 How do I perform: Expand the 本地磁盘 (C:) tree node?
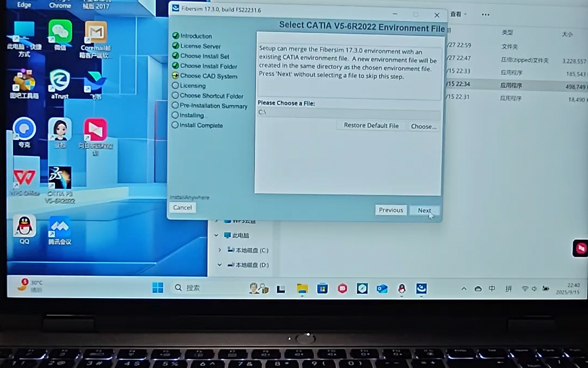click(220, 250)
